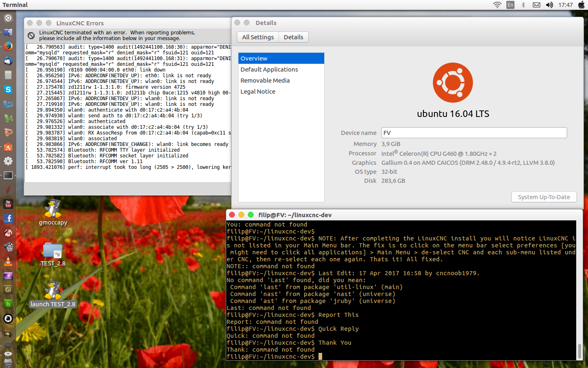
Task: Click the disk value '283,6 GB'
Action: click(x=393, y=181)
